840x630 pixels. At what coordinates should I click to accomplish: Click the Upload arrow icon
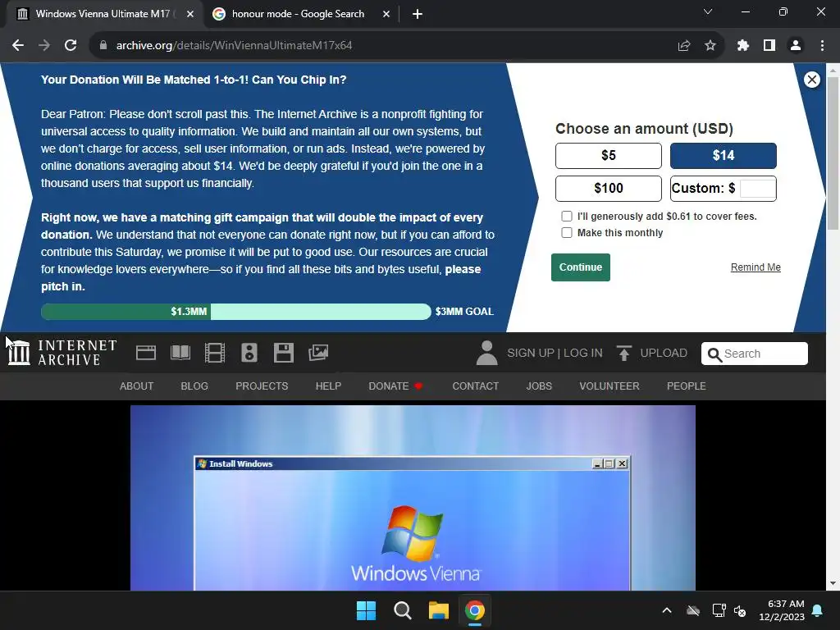[623, 353]
